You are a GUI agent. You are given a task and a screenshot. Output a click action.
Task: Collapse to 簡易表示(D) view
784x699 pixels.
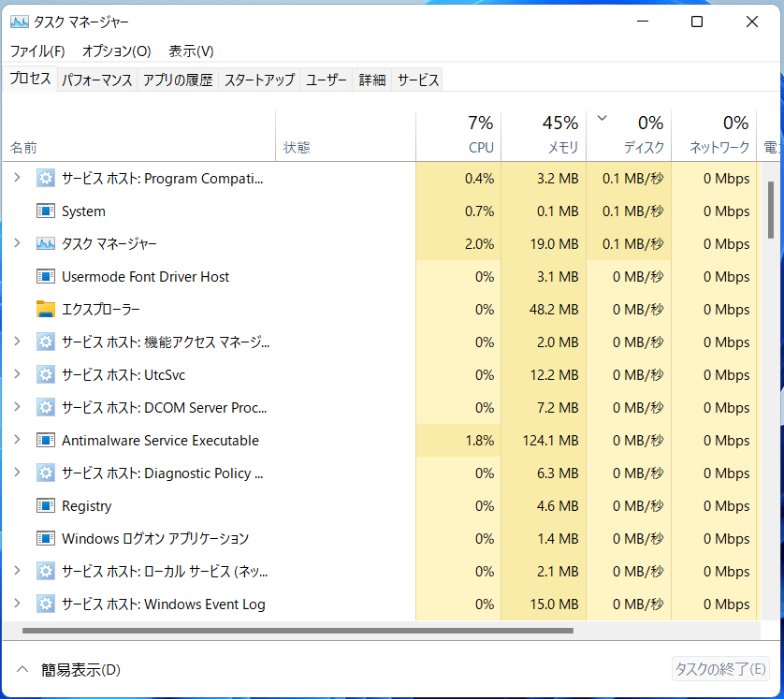coord(68,669)
